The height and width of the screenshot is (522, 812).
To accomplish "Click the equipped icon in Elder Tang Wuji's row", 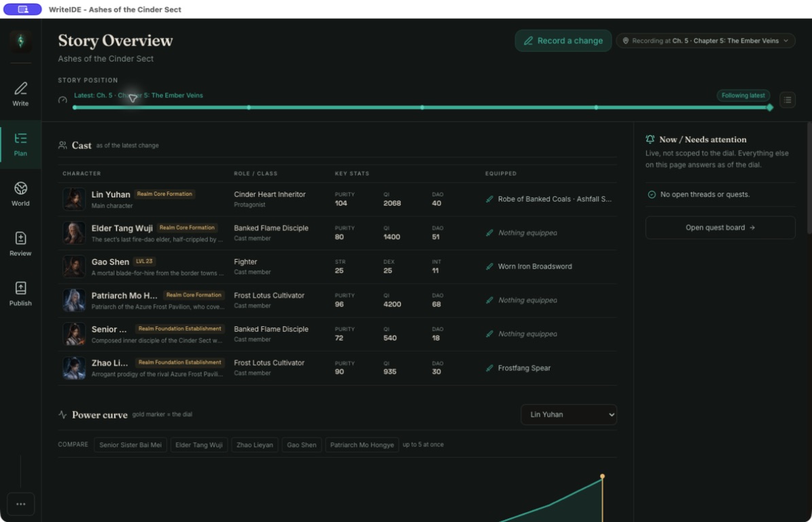I will pos(489,233).
